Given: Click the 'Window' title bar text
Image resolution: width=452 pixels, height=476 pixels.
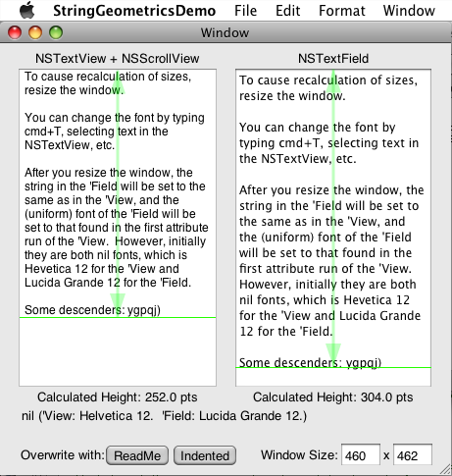Looking at the screenshot, I should (x=225, y=33).
